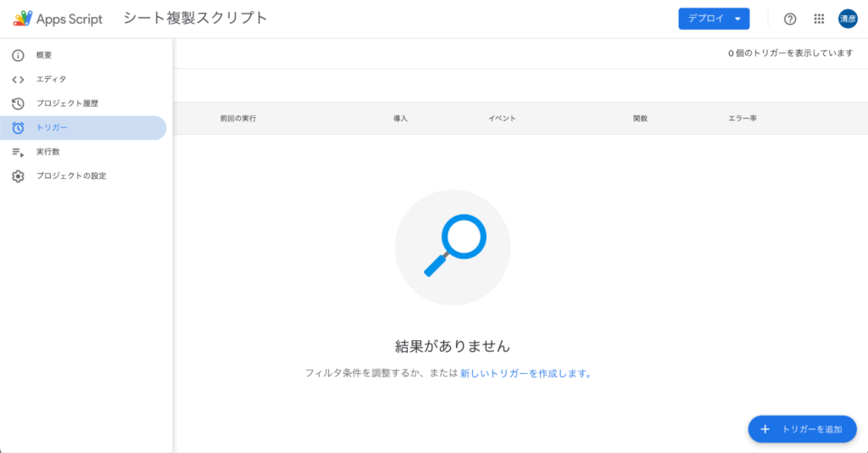Click the プロジェクト履歴 history clock icon

click(19, 103)
